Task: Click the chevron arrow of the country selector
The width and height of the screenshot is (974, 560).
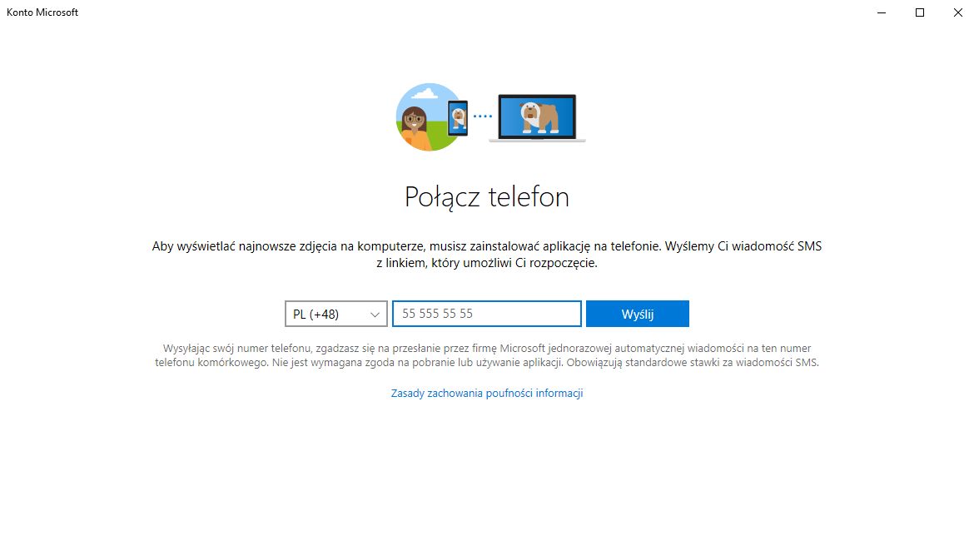Action: [375, 315]
